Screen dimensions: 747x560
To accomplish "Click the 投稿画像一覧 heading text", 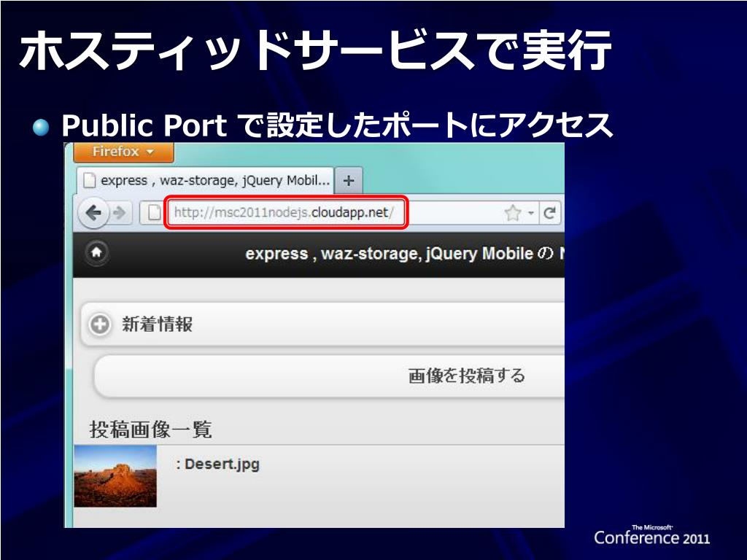I will [150, 429].
